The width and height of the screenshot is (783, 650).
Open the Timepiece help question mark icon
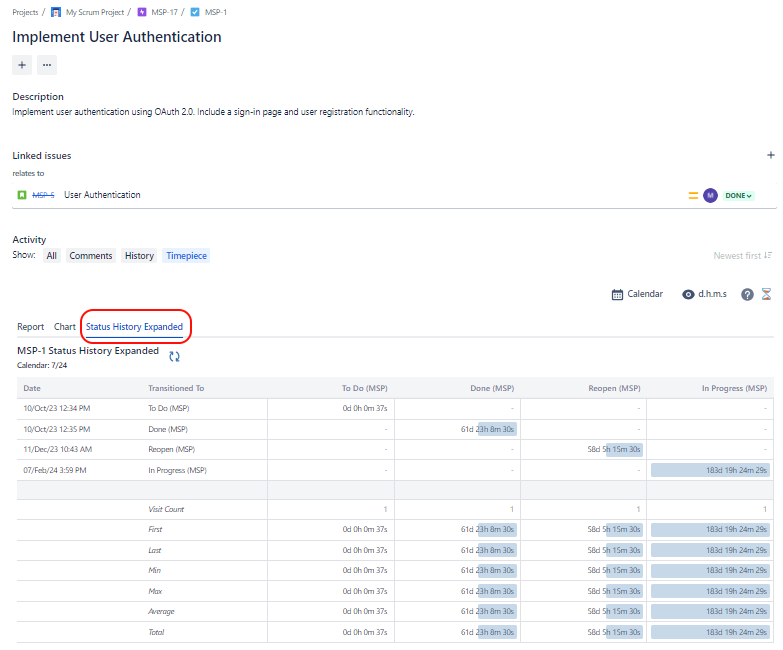(x=747, y=294)
